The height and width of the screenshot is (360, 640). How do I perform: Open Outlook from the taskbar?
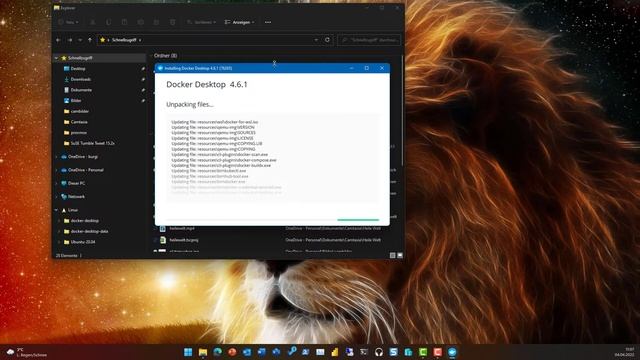tap(247, 352)
